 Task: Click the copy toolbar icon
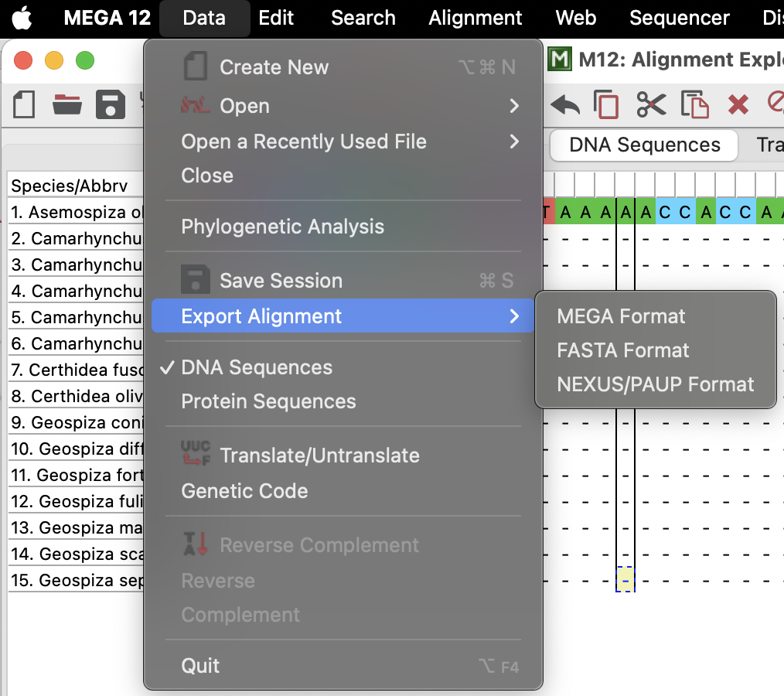[606, 104]
